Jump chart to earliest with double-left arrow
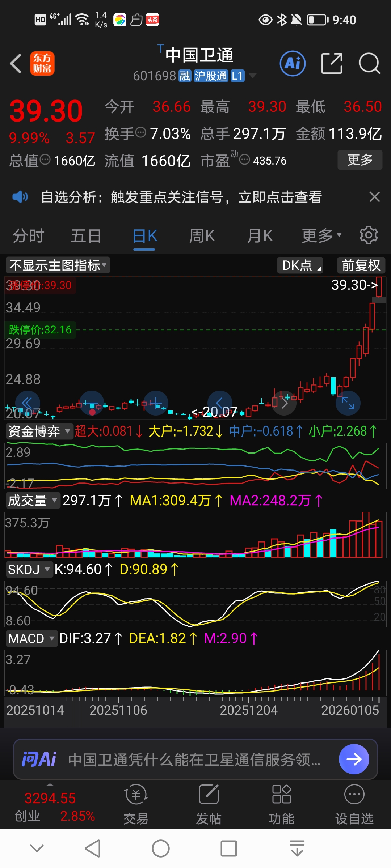This screenshot has height=868, width=391. pos(27,403)
